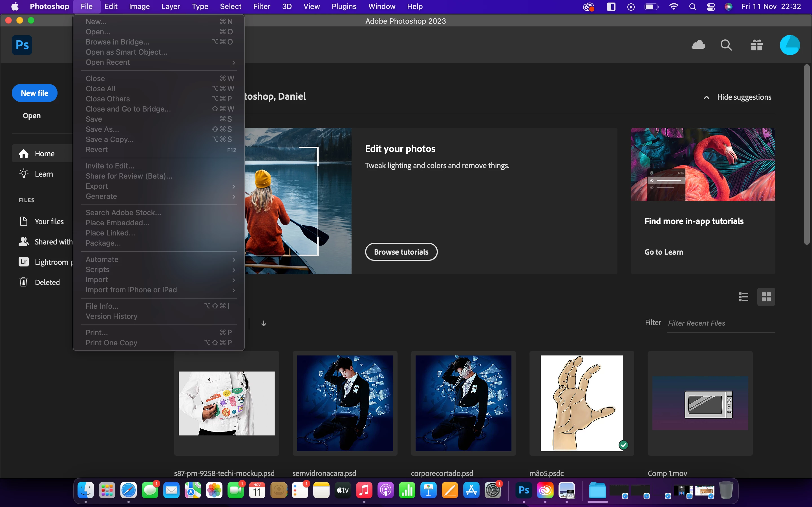Choose Search Adobe Stock menu entry
Image resolution: width=812 pixels, height=507 pixels.
pyautogui.click(x=123, y=212)
